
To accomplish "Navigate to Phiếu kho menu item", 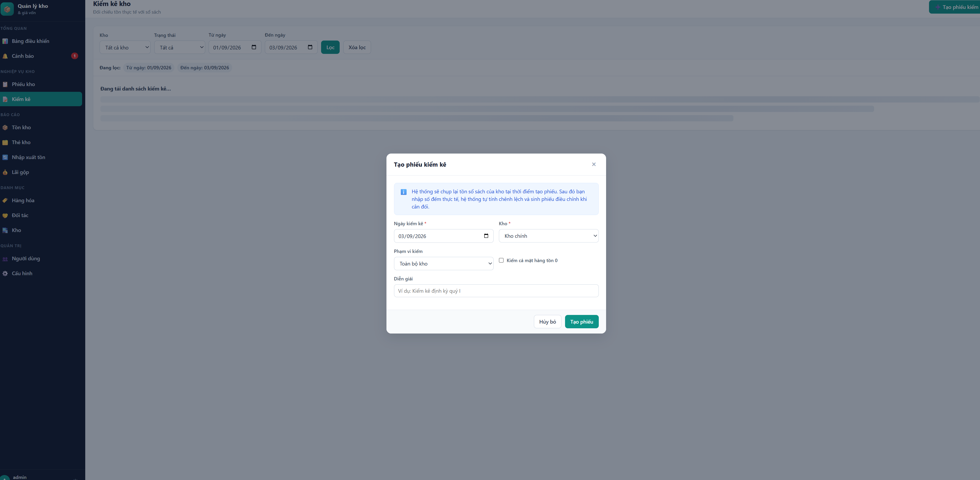I will point(41,84).
